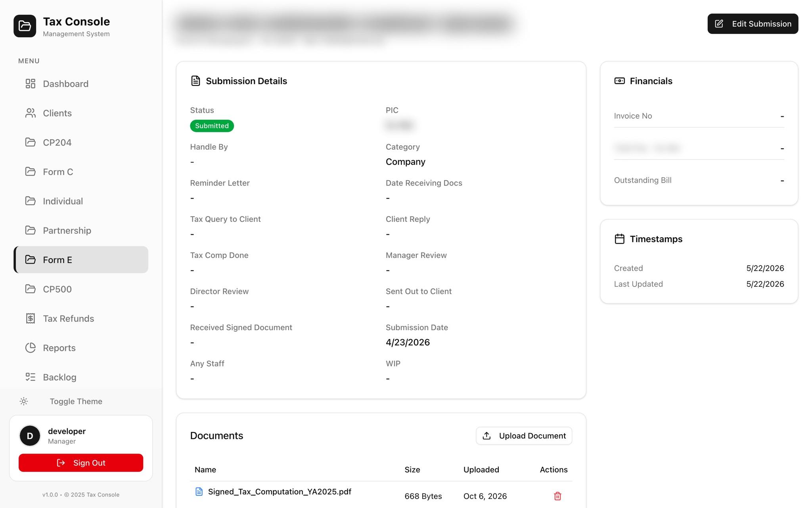Click the sun icon for theme

24,401
